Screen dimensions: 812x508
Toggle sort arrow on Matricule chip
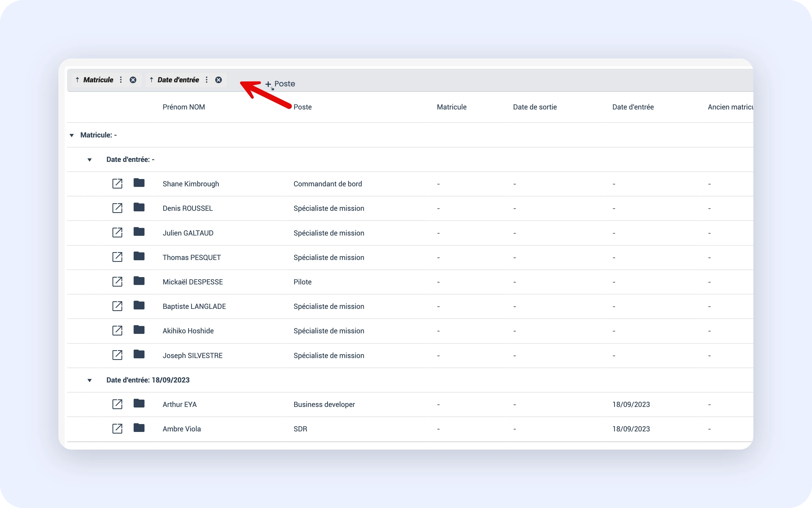78,80
